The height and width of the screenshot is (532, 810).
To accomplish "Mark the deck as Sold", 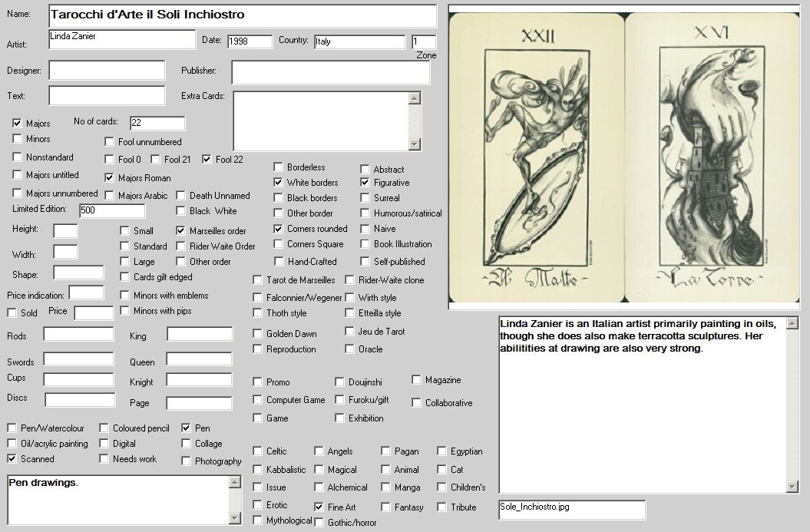I will [12, 313].
